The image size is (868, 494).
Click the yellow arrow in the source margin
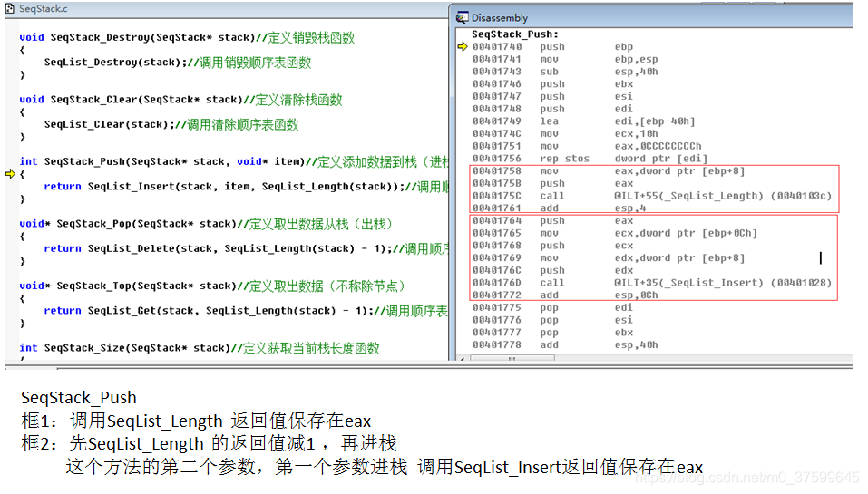[x=10, y=174]
